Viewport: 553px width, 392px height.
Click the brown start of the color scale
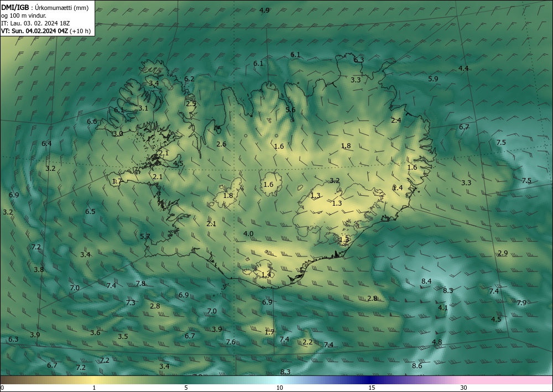pos(14,380)
